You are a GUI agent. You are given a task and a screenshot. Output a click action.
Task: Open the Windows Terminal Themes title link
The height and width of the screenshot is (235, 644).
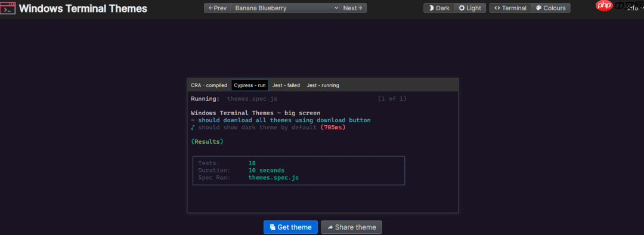83,8
